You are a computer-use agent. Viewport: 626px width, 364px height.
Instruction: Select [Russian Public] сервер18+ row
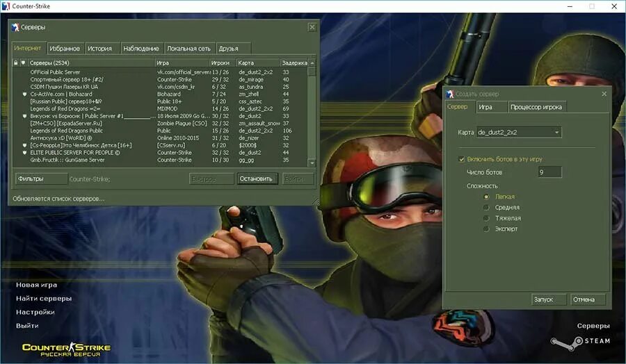[160, 101]
